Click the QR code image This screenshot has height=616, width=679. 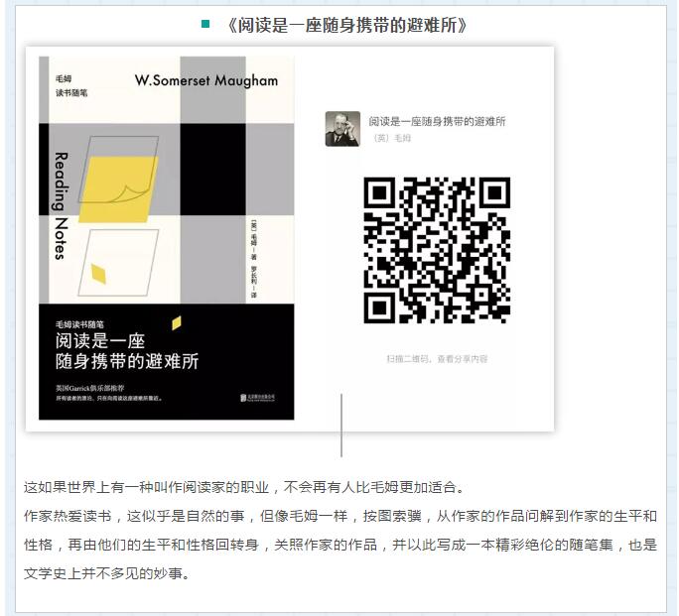point(437,250)
